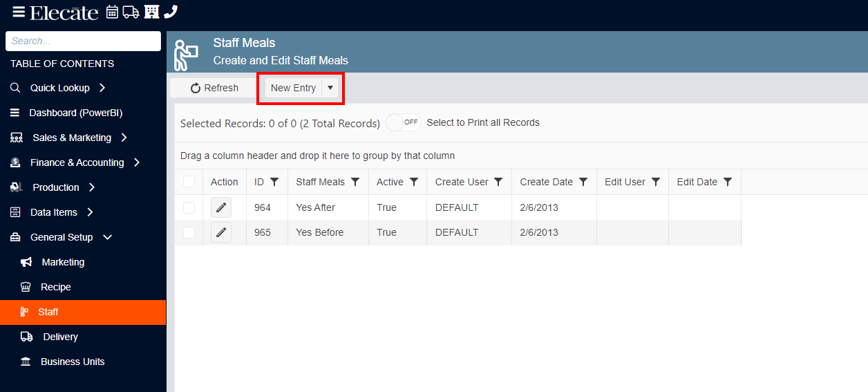
Task: Click the Elecate logo
Action: (64, 12)
